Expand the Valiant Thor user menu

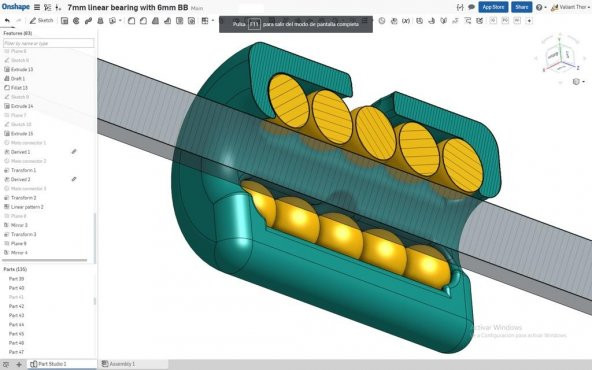[x=570, y=7]
